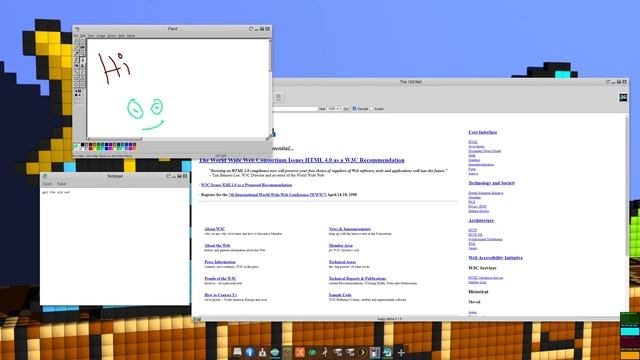Viewport: 640px width, 360px height.
Task: Click The Old Net page's vertical scrollbar
Action: coord(627,215)
